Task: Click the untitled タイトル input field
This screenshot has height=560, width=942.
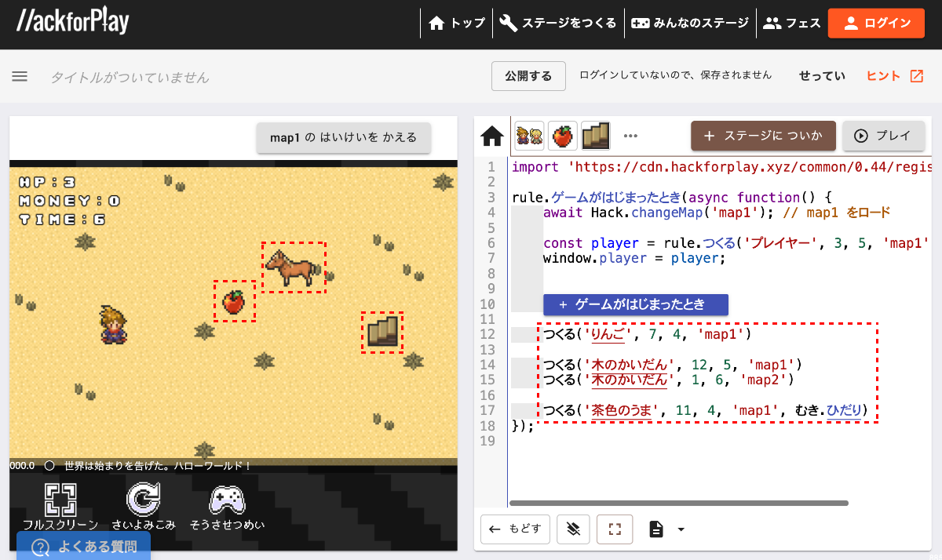Action: [x=130, y=76]
